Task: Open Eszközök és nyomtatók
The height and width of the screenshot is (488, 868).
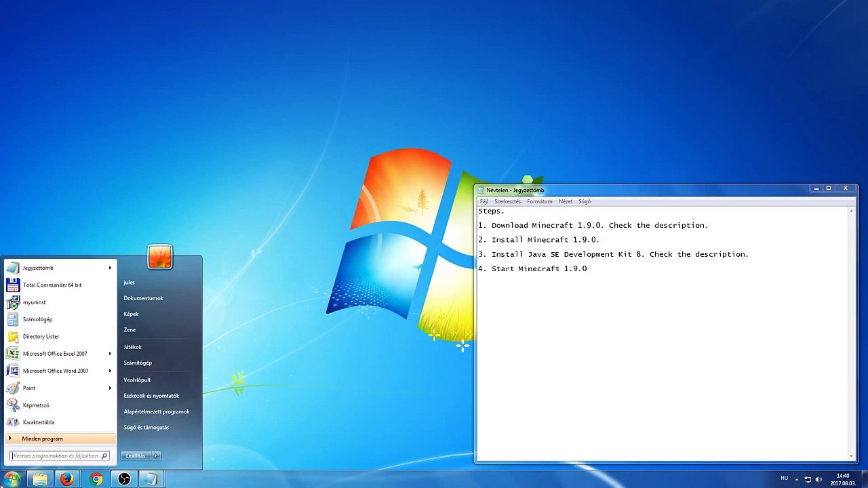Action: point(151,396)
